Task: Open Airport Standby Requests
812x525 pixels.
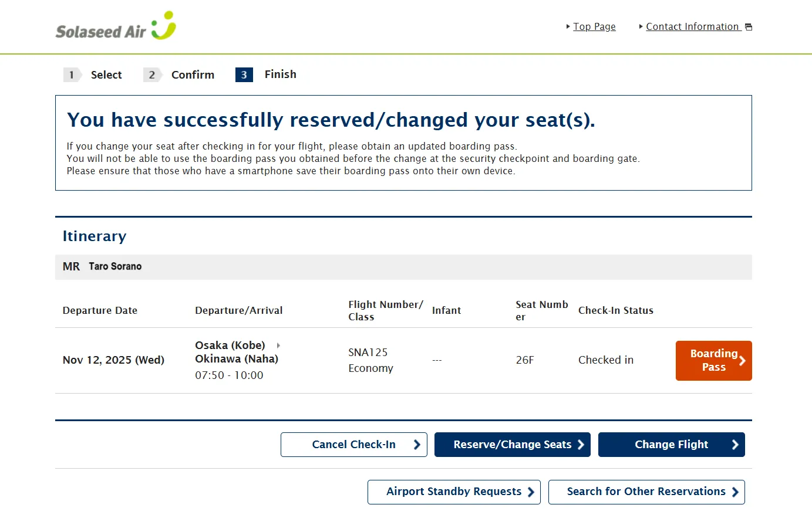Action: tap(453, 492)
